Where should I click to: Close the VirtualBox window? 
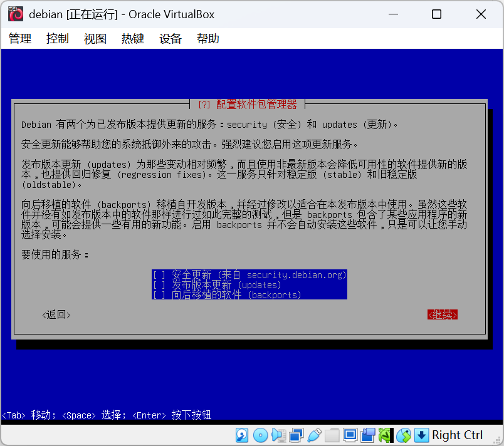coord(481,14)
